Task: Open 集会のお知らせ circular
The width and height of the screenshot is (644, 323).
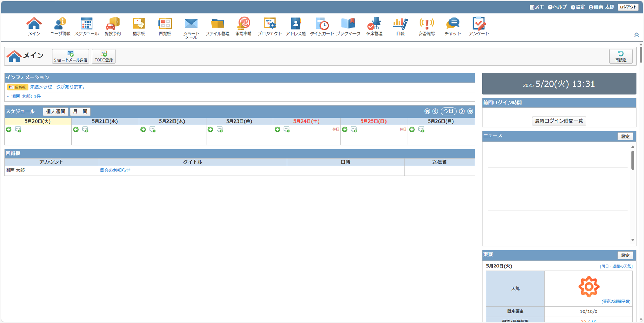Action: (115, 171)
